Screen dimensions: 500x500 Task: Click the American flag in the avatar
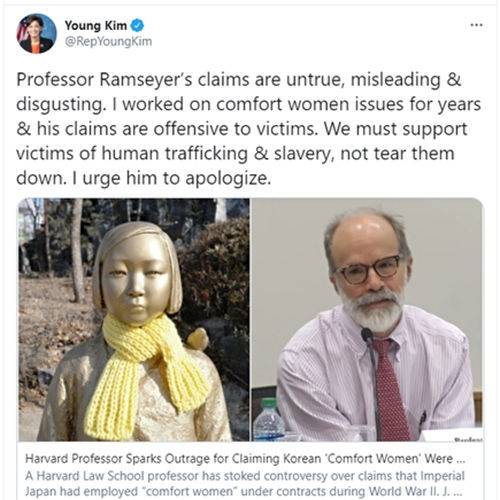23,30
